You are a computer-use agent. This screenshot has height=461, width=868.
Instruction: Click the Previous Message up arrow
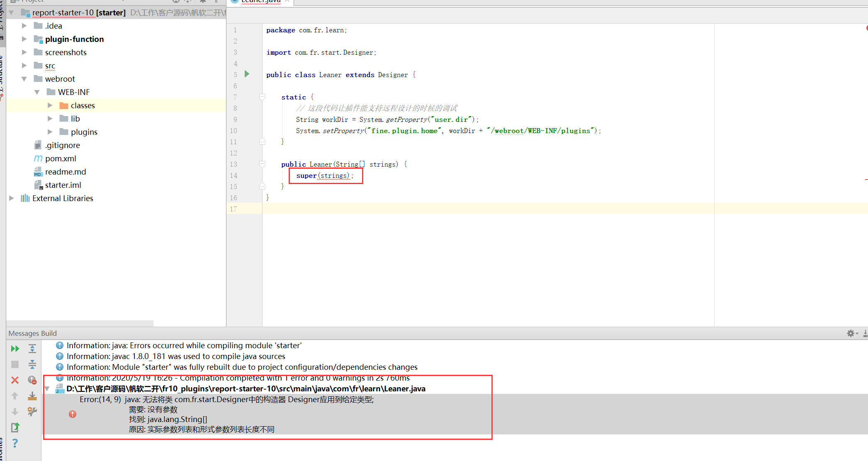15,396
